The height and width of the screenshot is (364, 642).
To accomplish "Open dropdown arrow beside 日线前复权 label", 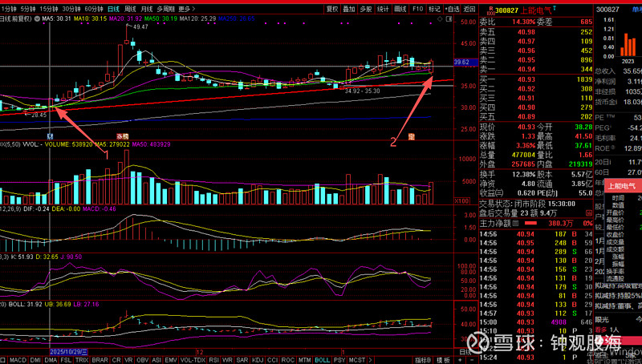I will [37, 18].
